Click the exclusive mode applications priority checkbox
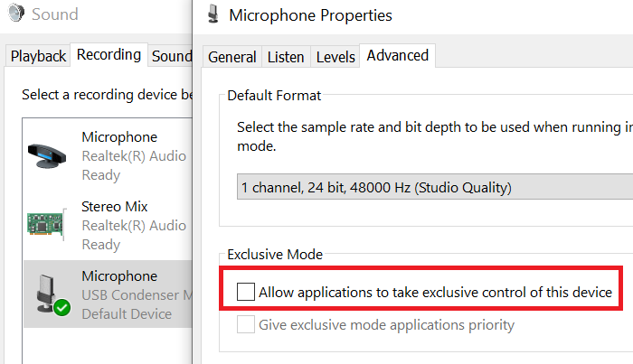The image size is (633, 364). click(246, 324)
